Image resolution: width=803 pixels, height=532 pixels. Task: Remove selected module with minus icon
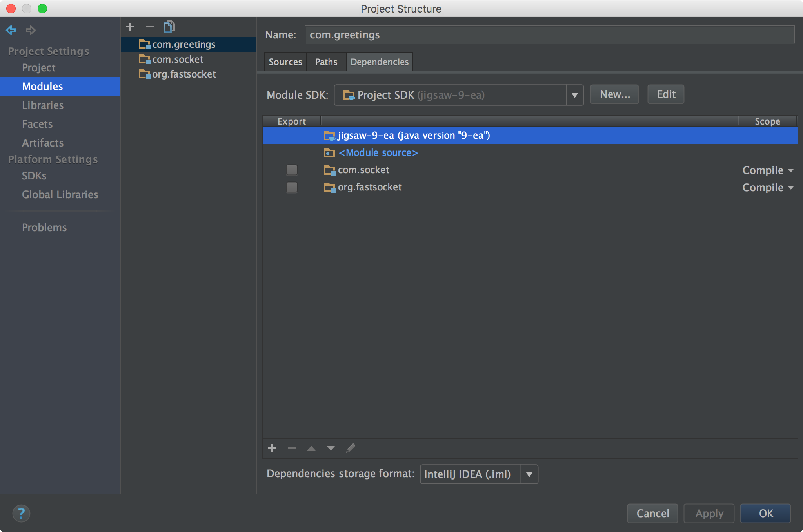[150, 27]
